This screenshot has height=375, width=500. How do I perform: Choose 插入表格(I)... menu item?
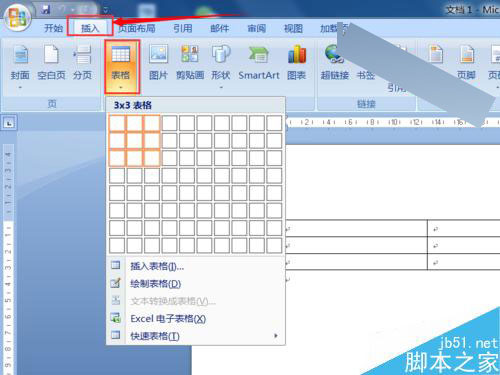(x=196, y=266)
